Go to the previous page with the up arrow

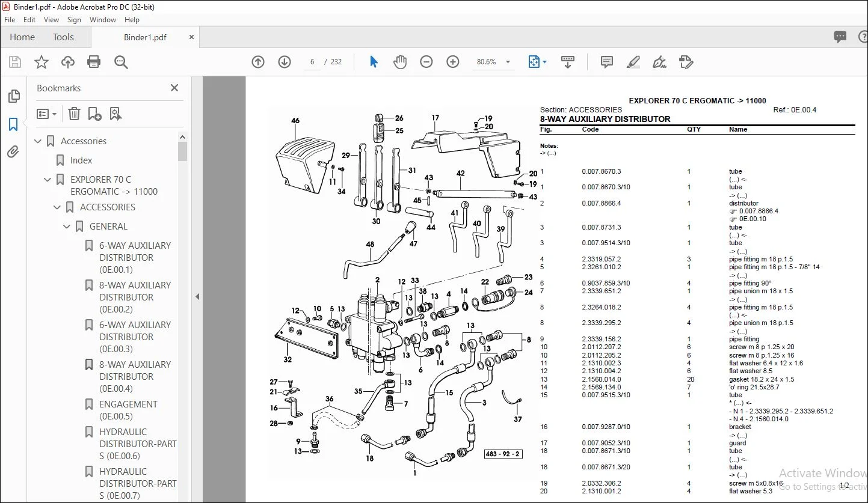pos(258,62)
